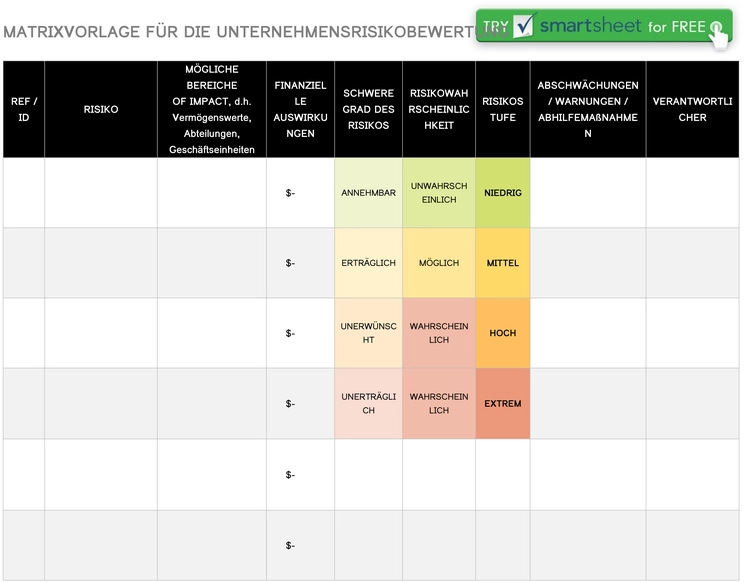Click the UNERWÜNSCHT severity cell

pos(368,333)
